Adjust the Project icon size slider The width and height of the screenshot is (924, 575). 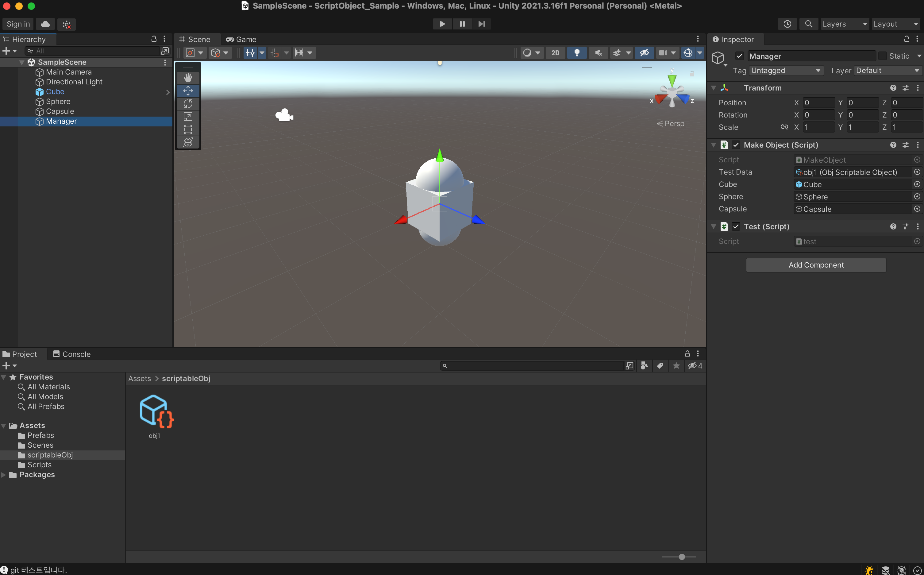click(x=681, y=557)
